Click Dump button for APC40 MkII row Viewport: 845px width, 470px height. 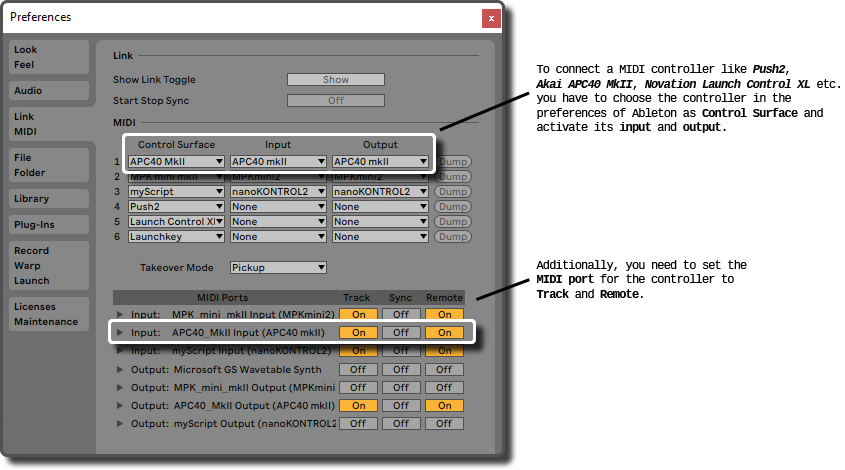coord(453,162)
